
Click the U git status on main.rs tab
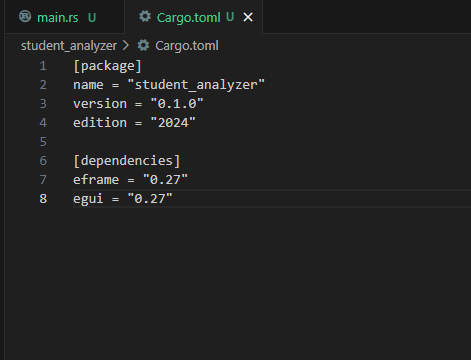click(92, 17)
